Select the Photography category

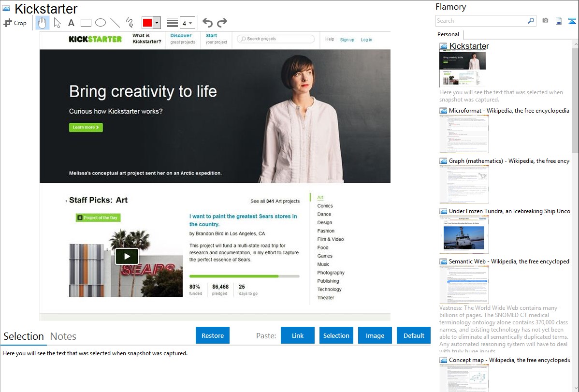pyautogui.click(x=331, y=273)
